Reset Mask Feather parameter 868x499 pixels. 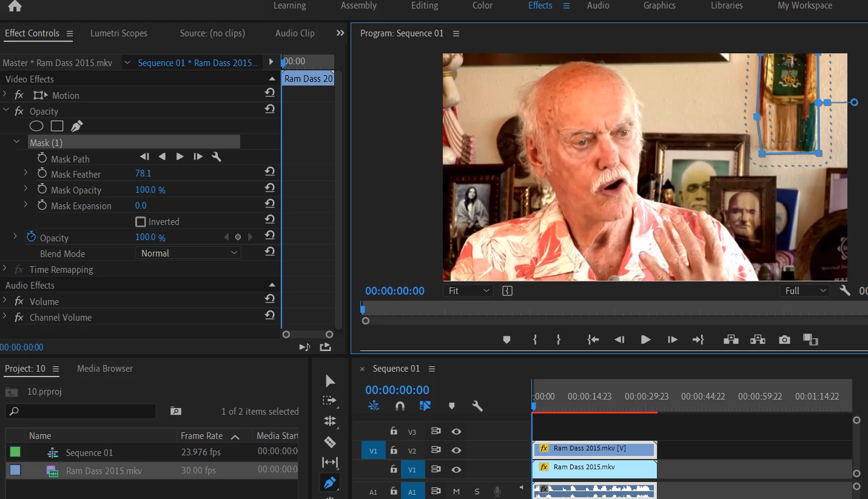[270, 172]
